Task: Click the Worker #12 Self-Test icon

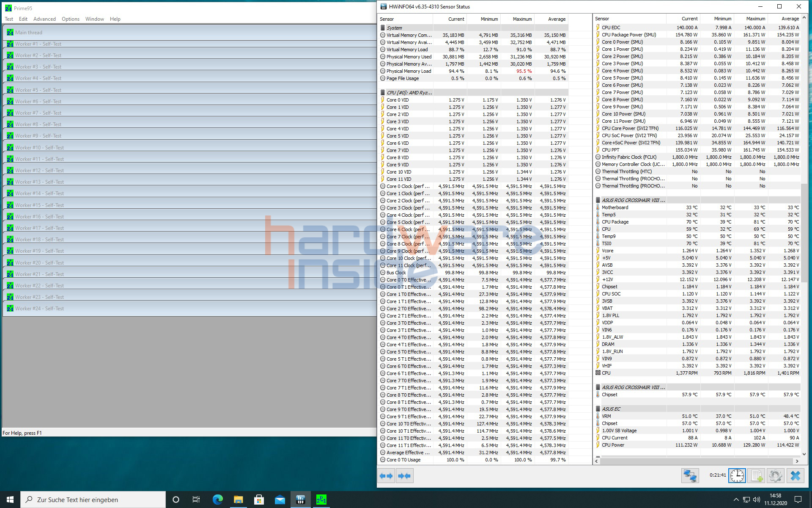Action: pos(10,170)
